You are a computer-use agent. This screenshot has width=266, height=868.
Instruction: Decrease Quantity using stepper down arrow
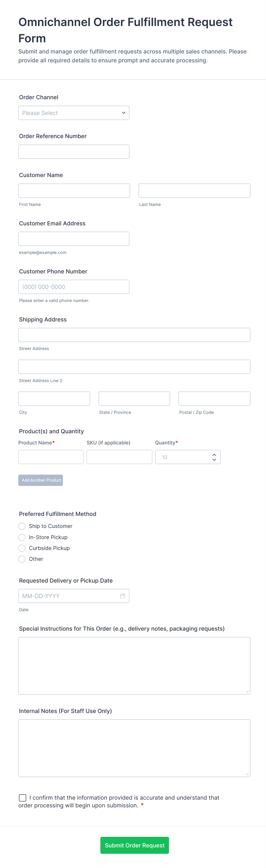214,460
